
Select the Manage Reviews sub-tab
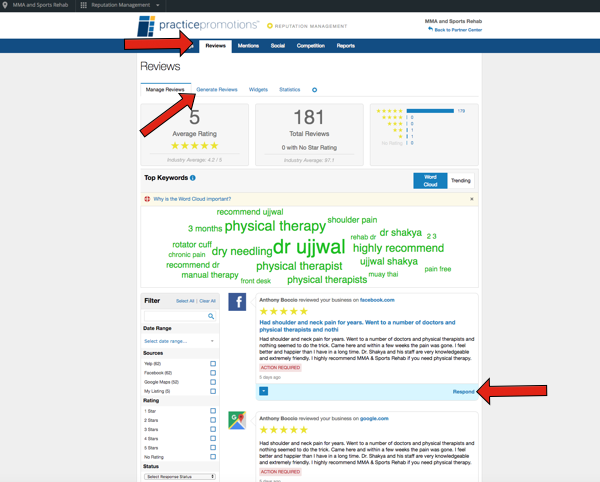tap(165, 90)
